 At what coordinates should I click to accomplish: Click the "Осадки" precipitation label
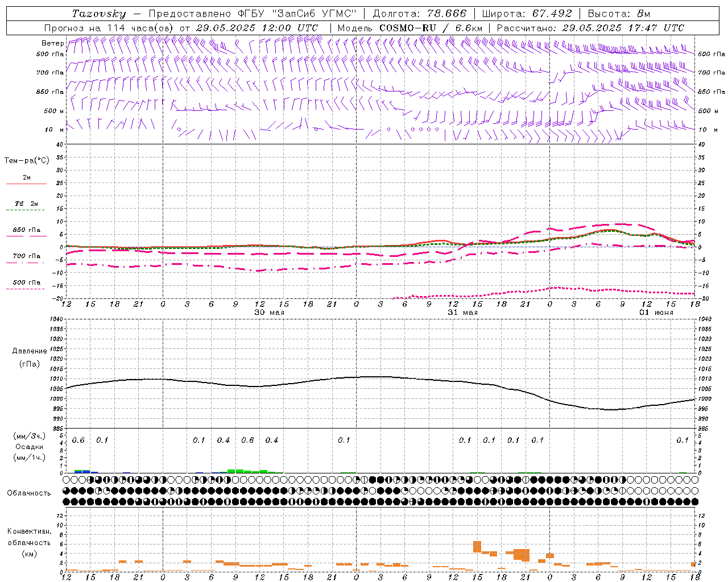[x=30, y=447]
